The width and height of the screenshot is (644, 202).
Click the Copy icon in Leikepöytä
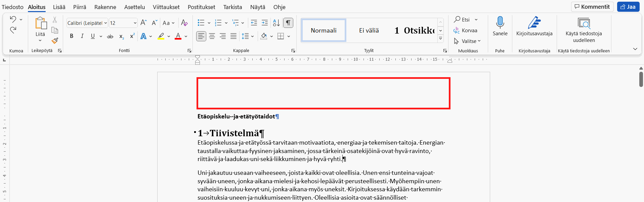(55, 30)
